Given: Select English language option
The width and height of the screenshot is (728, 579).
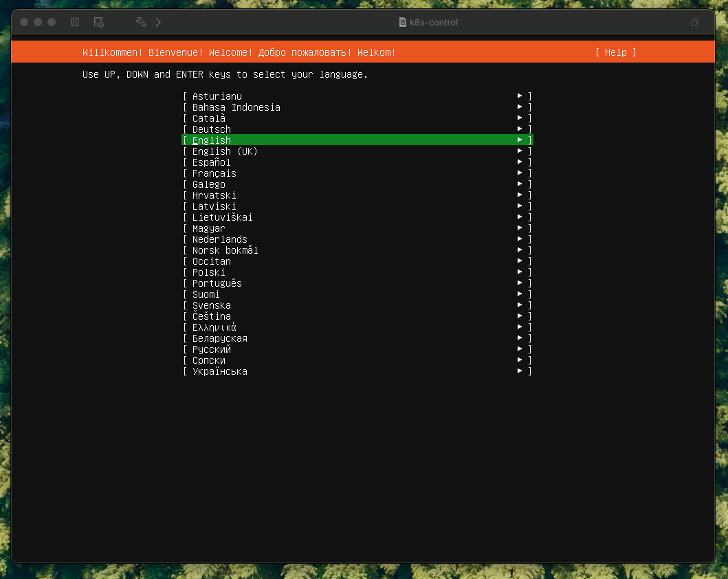Looking at the screenshot, I should pos(212,140).
